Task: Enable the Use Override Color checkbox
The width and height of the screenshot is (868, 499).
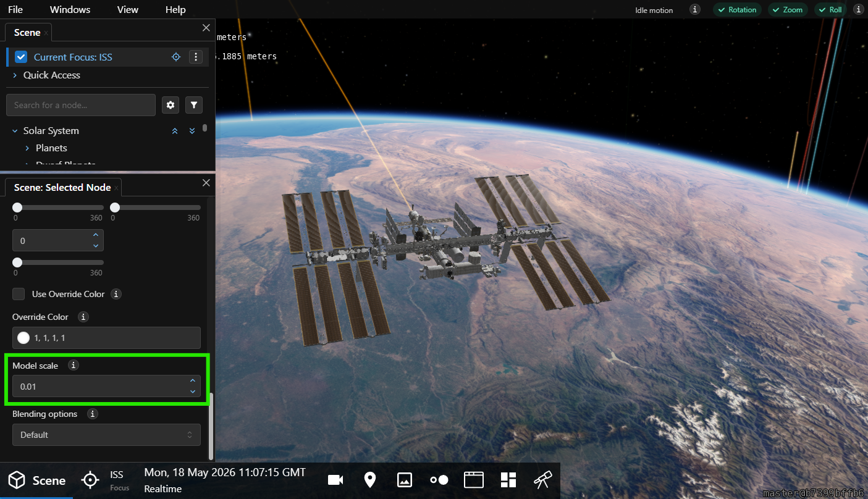Action: [x=19, y=294]
